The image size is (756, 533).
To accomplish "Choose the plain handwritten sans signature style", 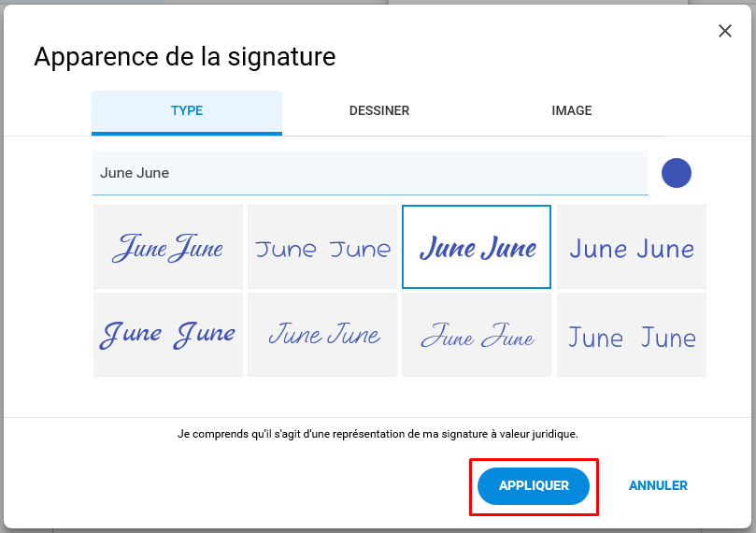I will (x=632, y=247).
